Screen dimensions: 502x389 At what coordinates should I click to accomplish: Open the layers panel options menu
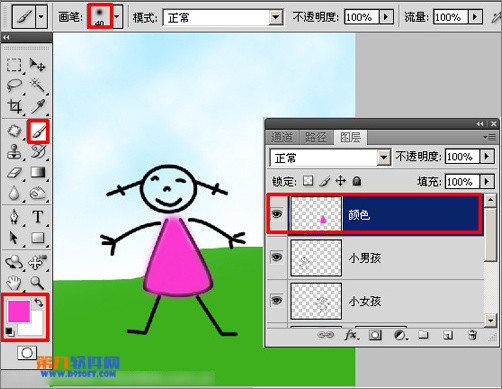490,137
